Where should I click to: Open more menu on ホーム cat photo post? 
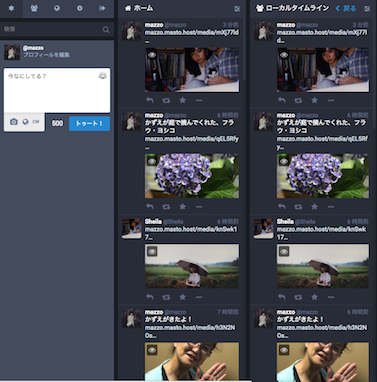pos(199,100)
